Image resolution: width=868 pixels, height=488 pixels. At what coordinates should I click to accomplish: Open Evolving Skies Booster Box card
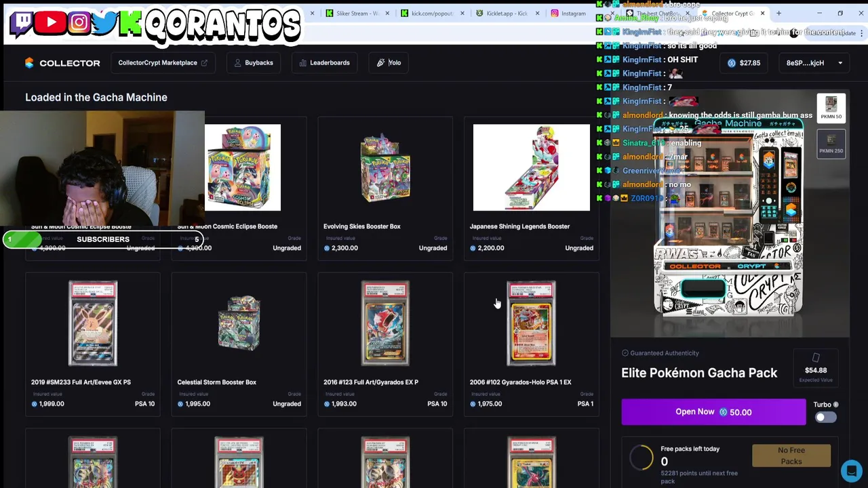point(385,188)
